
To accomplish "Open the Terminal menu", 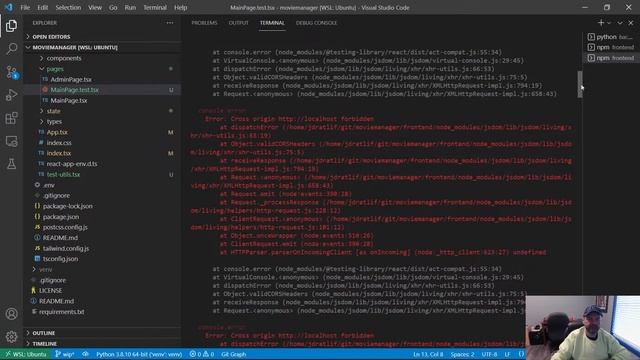I will pos(155,7).
